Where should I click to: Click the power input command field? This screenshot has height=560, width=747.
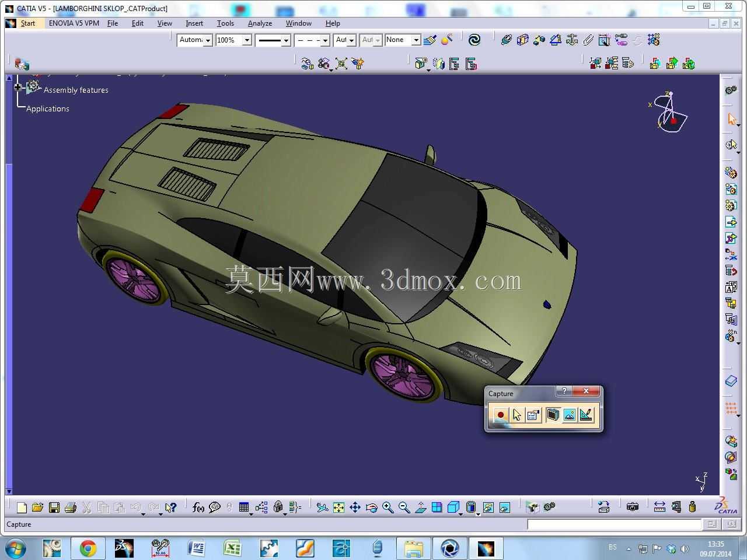614,524
